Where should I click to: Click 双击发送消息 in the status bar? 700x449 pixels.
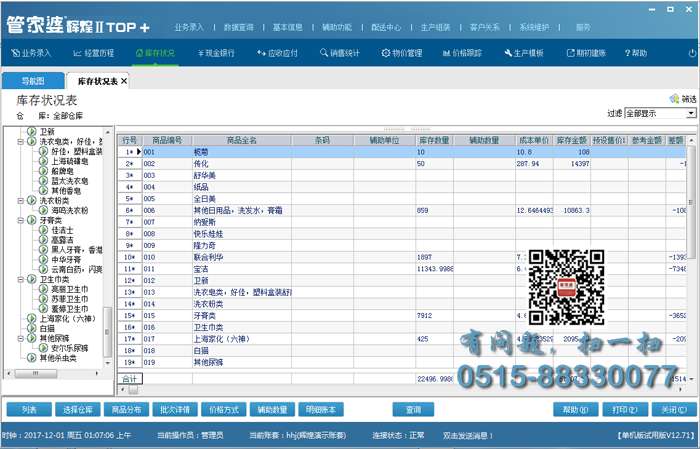468,436
